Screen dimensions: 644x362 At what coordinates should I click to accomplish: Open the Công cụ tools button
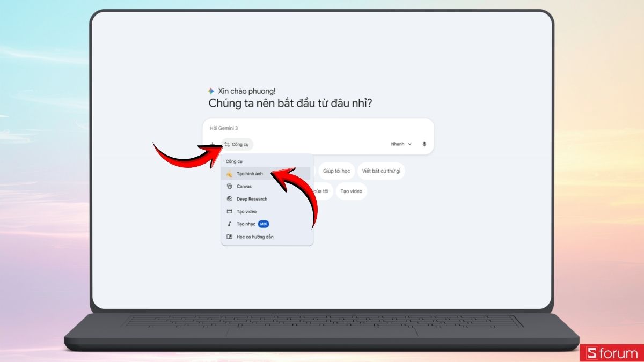coord(237,144)
